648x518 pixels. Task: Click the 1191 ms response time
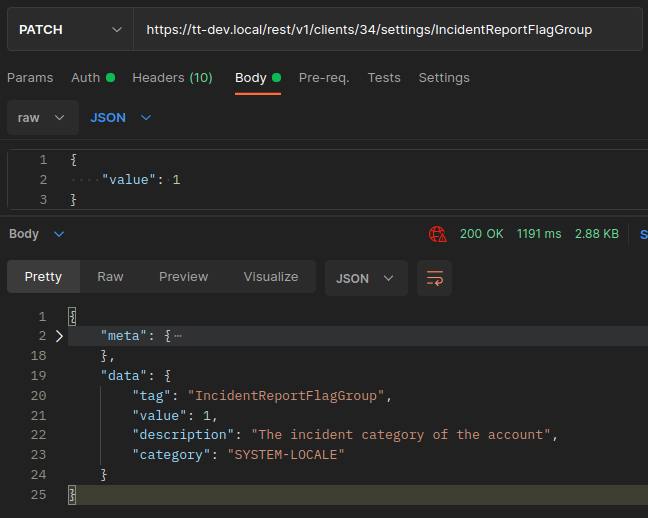[539, 234]
